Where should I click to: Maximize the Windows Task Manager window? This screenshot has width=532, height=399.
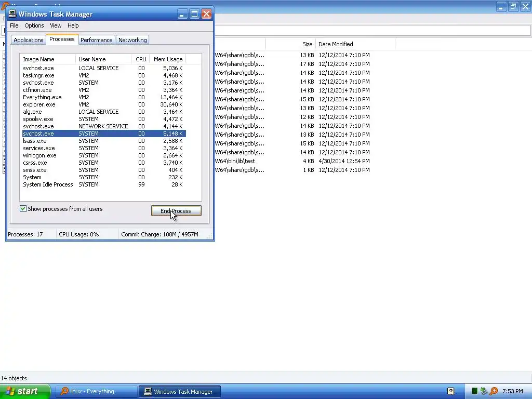194,14
